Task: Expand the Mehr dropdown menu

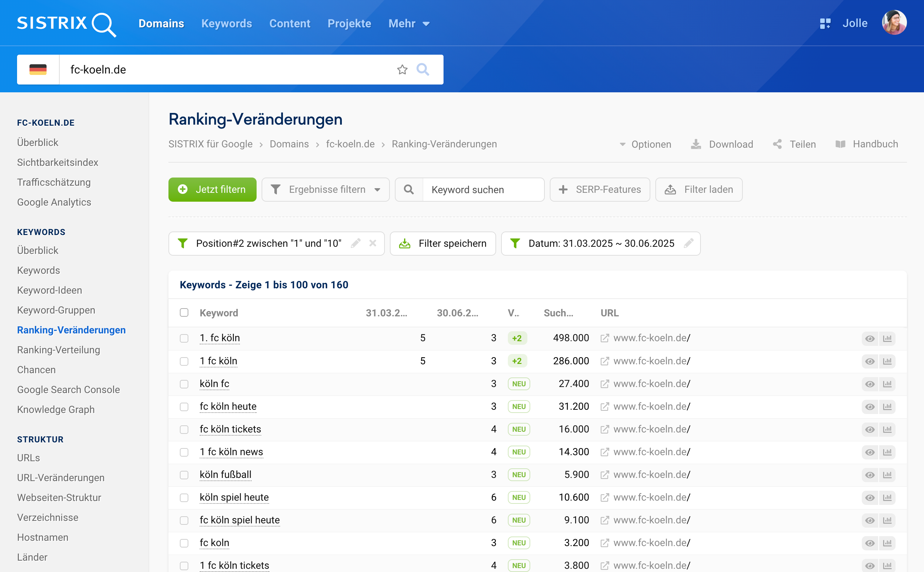Action: (409, 23)
